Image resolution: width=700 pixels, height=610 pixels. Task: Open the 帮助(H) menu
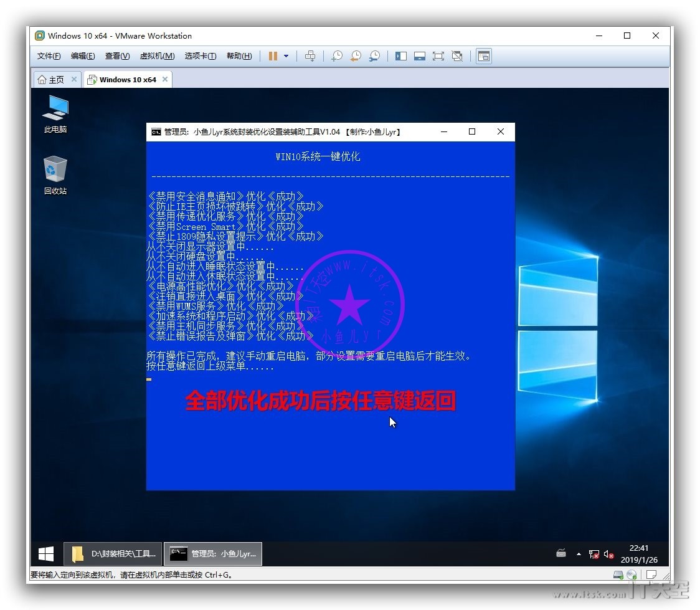tap(239, 56)
